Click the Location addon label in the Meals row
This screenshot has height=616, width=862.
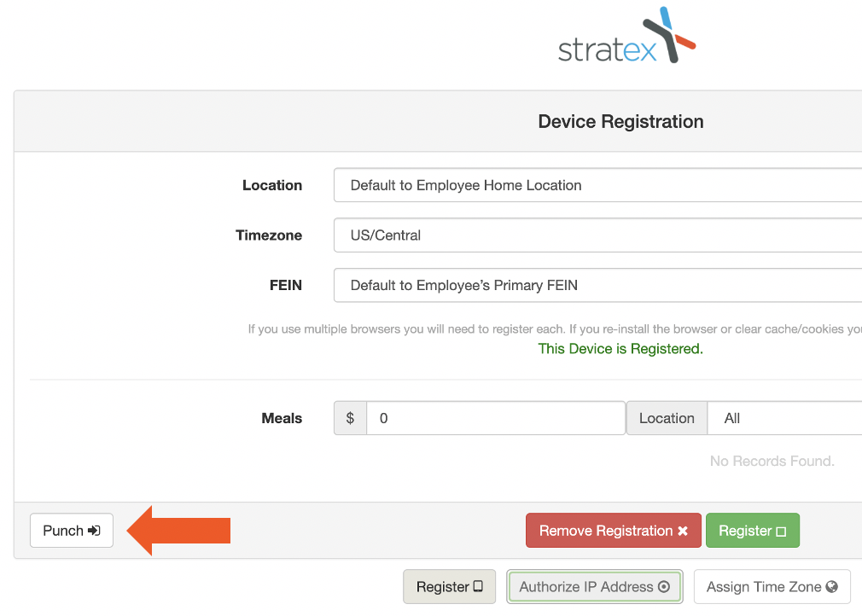[x=667, y=418]
